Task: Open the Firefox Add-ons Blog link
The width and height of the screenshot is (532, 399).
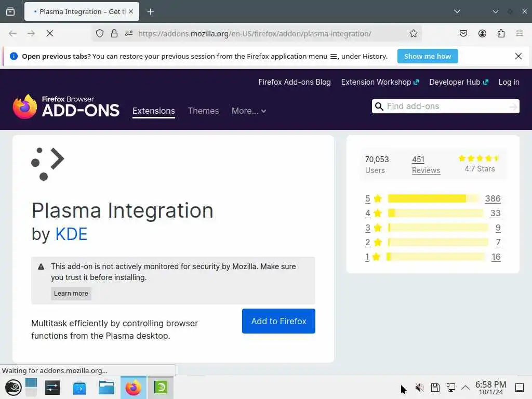Action: (295, 82)
